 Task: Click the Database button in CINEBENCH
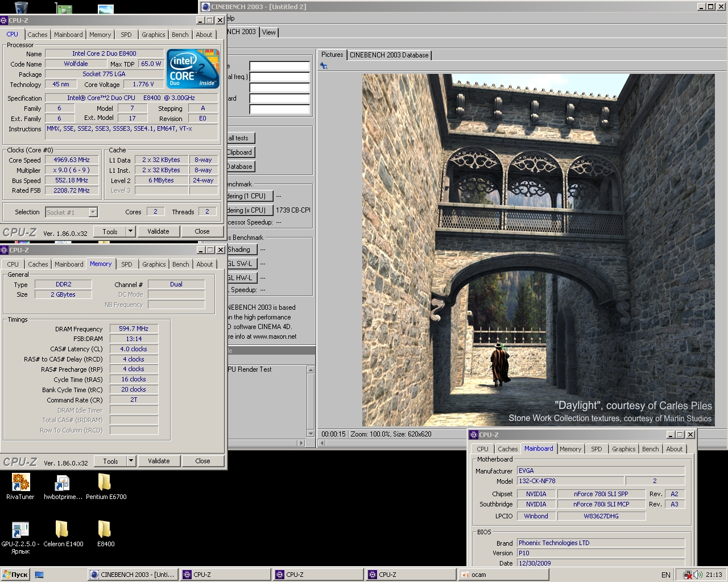(x=241, y=167)
